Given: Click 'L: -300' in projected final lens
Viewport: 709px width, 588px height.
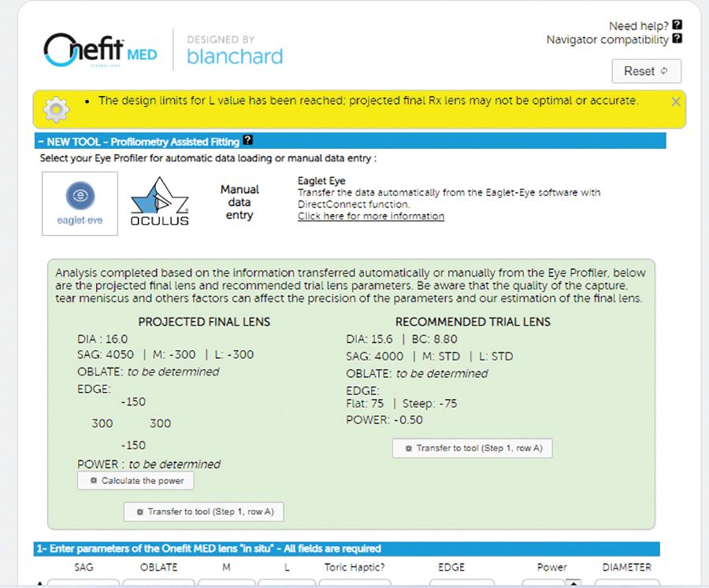Looking at the screenshot, I should [234, 354].
